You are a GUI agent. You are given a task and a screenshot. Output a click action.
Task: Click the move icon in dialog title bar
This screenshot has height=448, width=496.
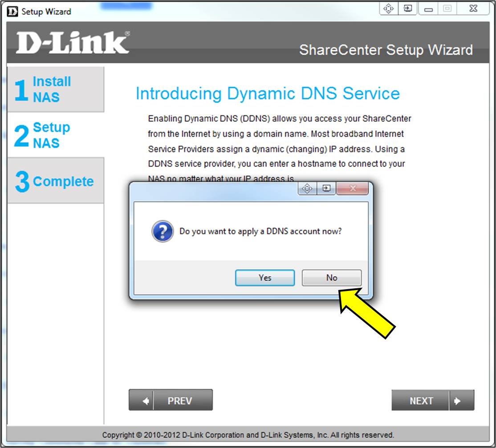307,189
